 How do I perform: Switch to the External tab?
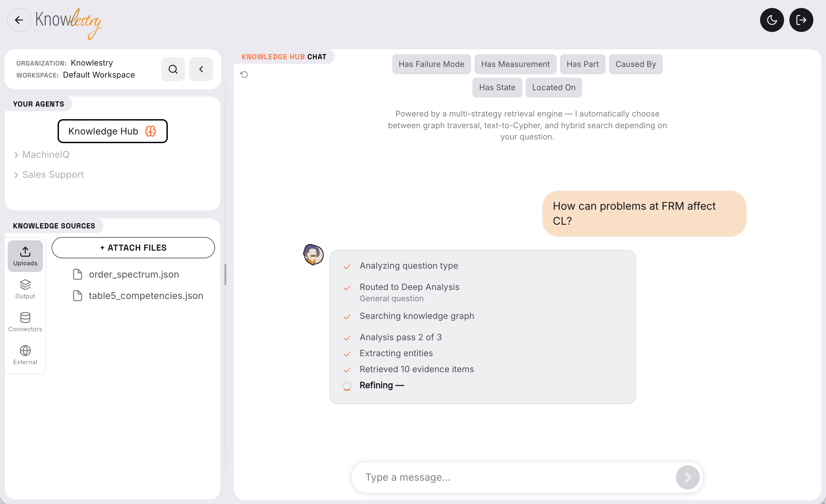(25, 355)
